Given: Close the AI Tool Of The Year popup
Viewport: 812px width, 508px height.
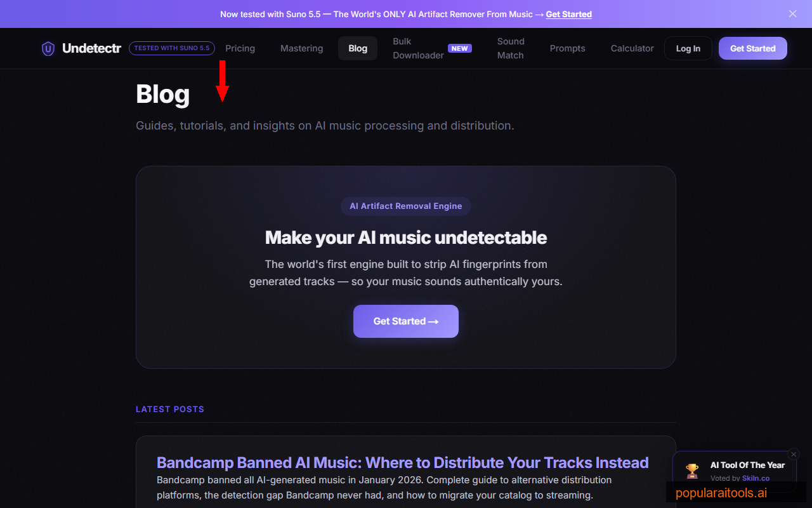Looking at the screenshot, I should click(794, 454).
